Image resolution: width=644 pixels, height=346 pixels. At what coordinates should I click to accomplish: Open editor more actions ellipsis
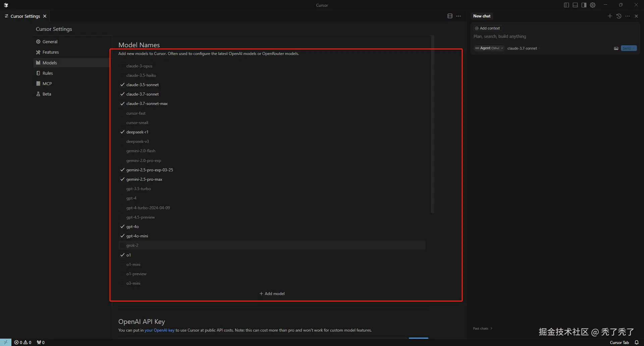click(459, 16)
